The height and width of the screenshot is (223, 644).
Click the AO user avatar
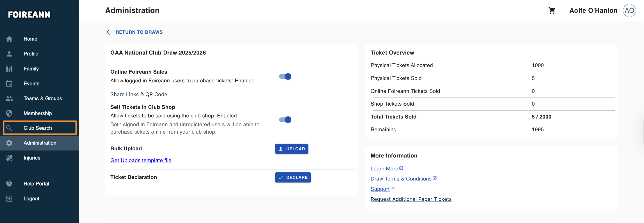(x=629, y=11)
